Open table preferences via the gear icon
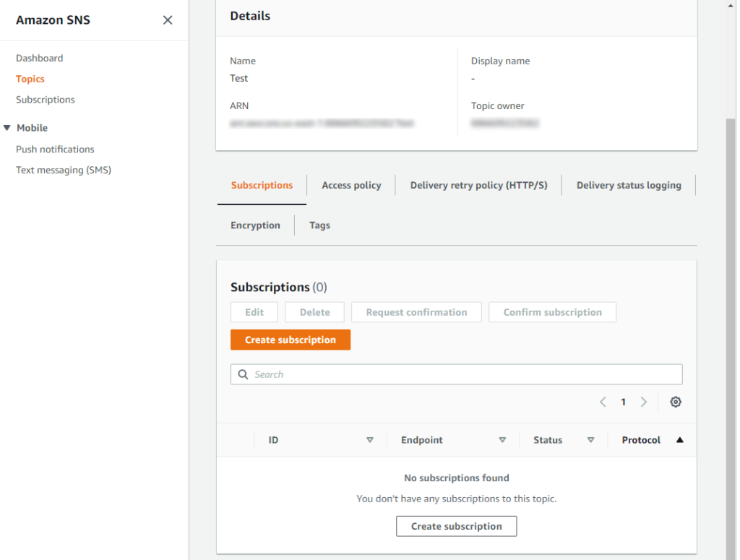Image resolution: width=740 pixels, height=560 pixels. pos(675,402)
